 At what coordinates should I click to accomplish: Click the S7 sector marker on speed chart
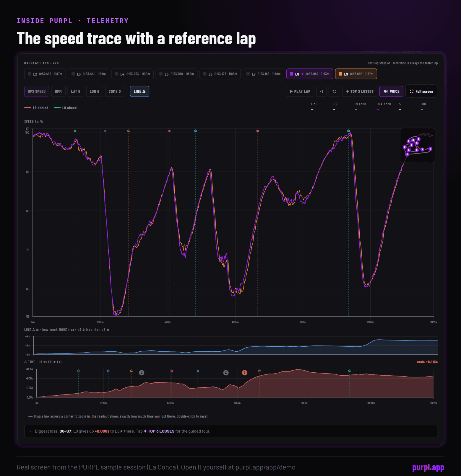(258, 131)
